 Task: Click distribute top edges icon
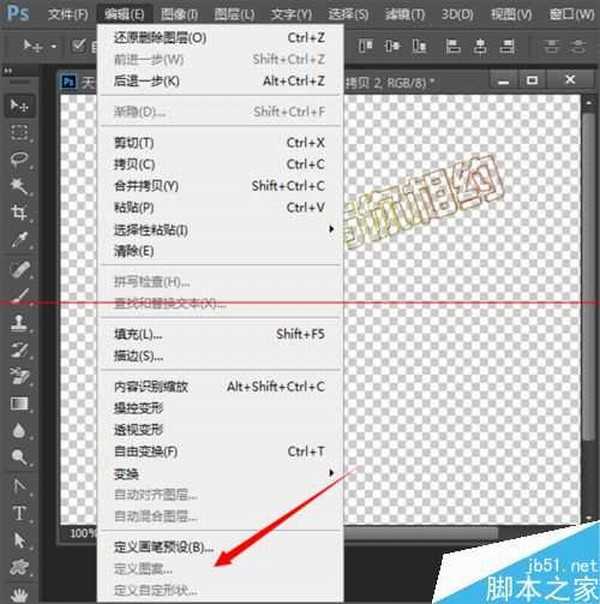click(551, 46)
